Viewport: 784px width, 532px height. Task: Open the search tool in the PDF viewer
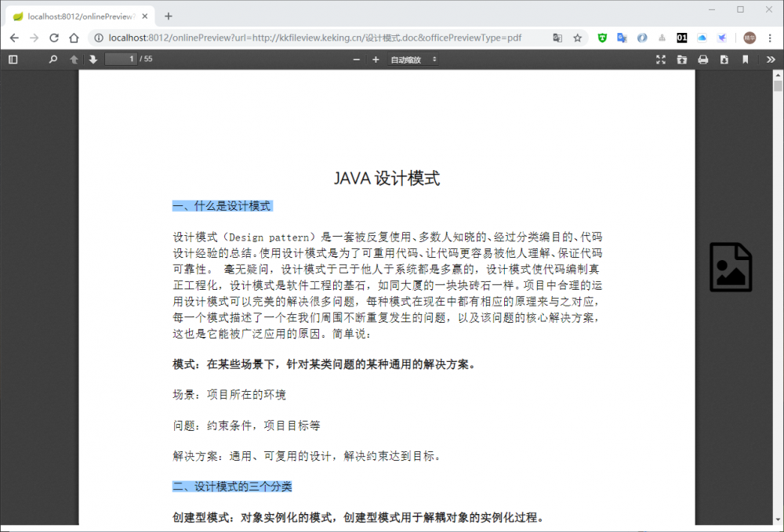pos(53,59)
